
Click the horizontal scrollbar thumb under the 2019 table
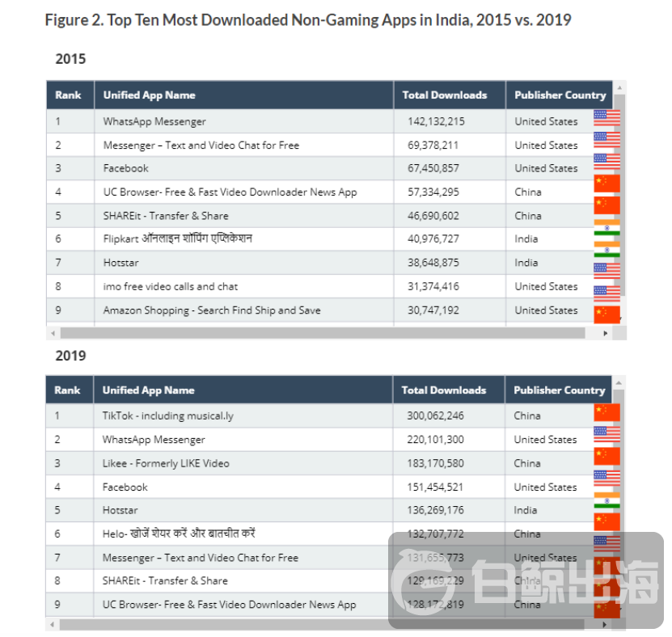(x=322, y=625)
